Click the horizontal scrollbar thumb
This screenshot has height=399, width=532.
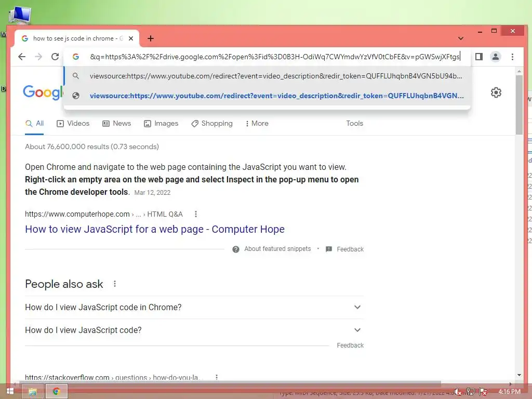(x=230, y=384)
